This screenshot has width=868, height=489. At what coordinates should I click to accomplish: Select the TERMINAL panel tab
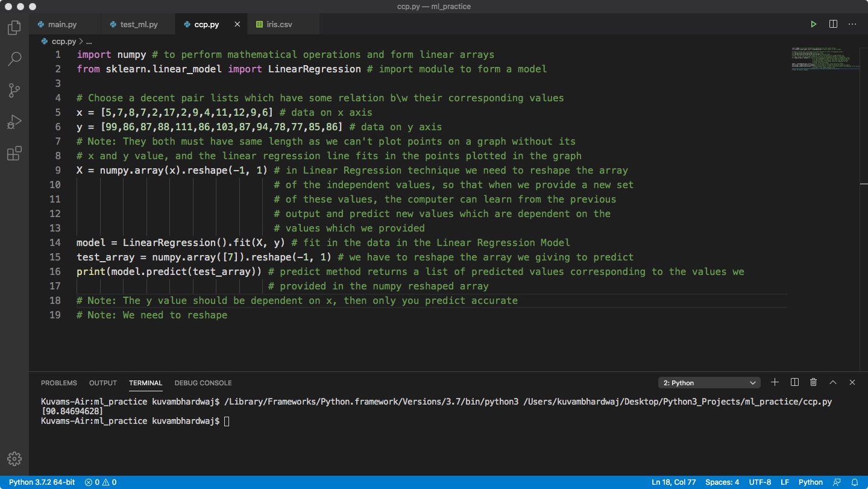tap(145, 383)
